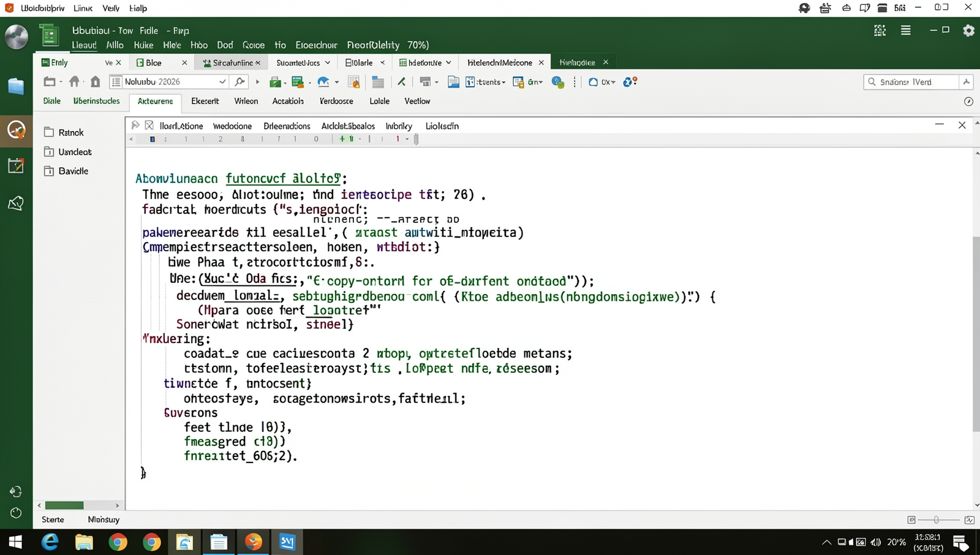Open the Ekeerit ribbon tab

[205, 101]
